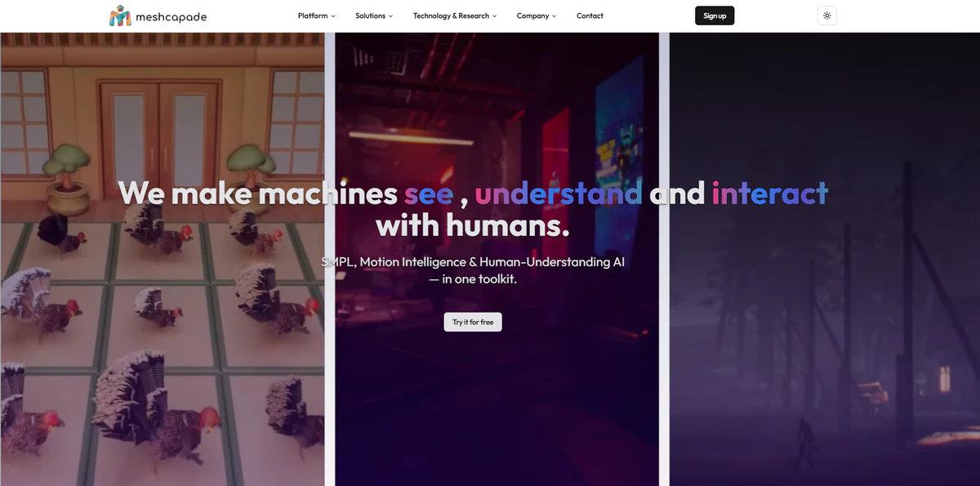Open the Platform navigation menu

pos(313,16)
